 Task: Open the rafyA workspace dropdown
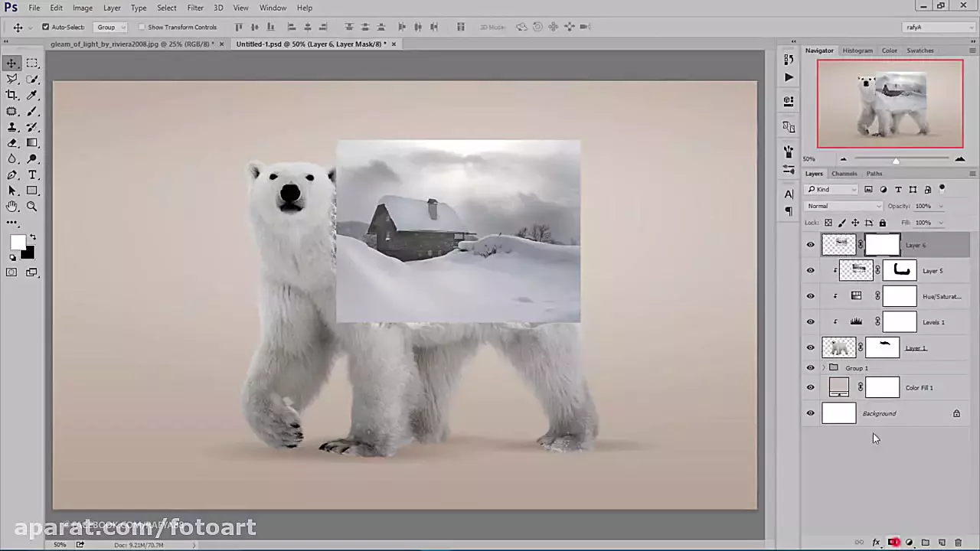939,27
